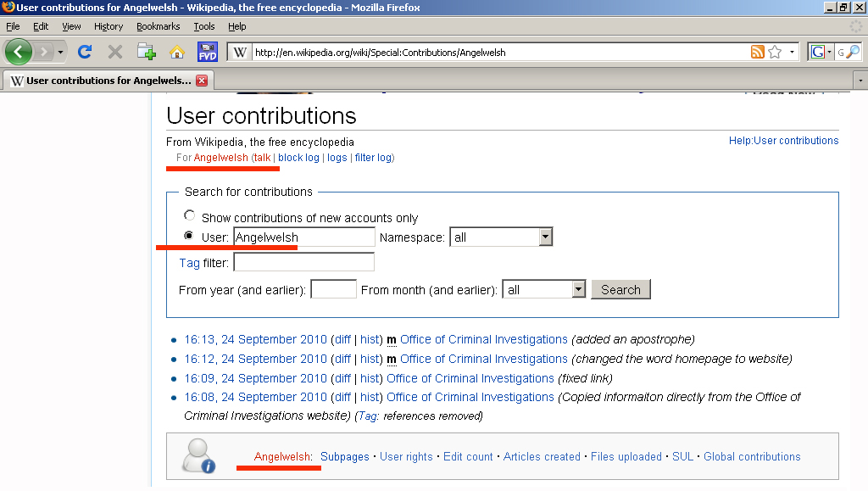Open the Tag link before references removed
Screen dimensions: 868x491
[368, 416]
